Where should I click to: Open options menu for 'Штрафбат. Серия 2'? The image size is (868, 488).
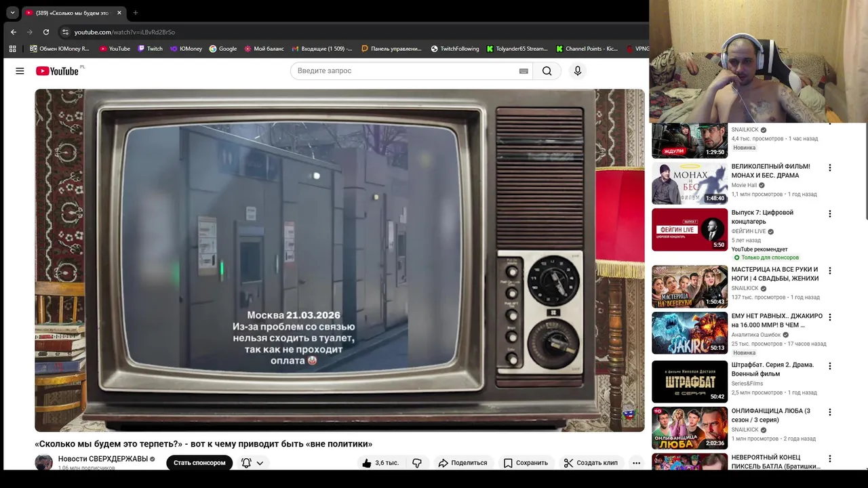pyautogui.click(x=829, y=366)
